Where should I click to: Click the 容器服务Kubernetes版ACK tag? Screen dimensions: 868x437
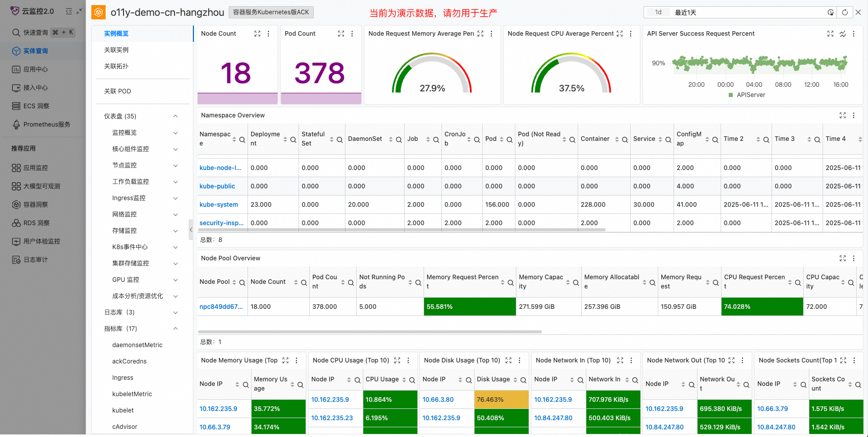click(271, 12)
